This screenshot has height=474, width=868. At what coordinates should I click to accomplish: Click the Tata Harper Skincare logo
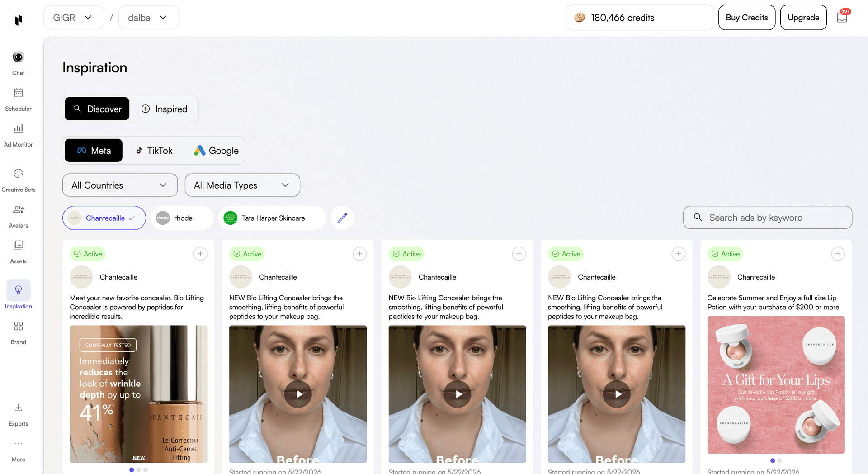coord(231,218)
